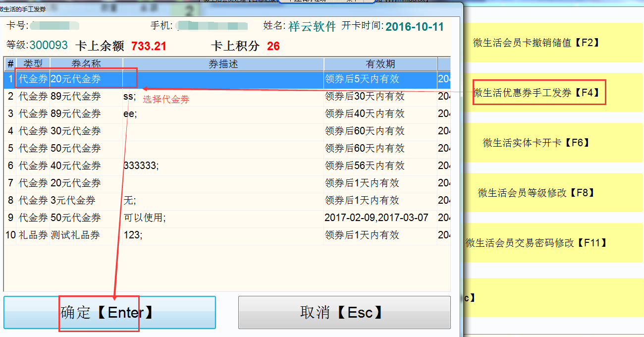Click the 有效期 column header
The height and width of the screenshot is (337, 644).
pyautogui.click(x=380, y=64)
